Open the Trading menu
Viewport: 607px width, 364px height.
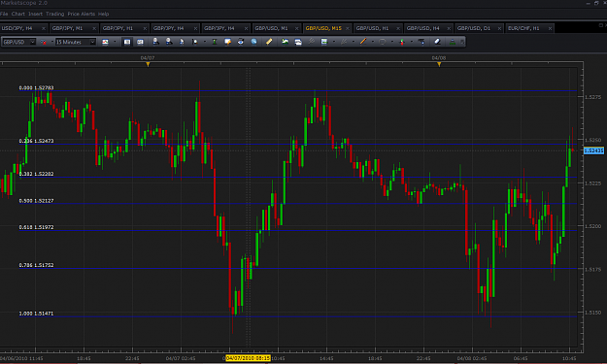[55, 14]
